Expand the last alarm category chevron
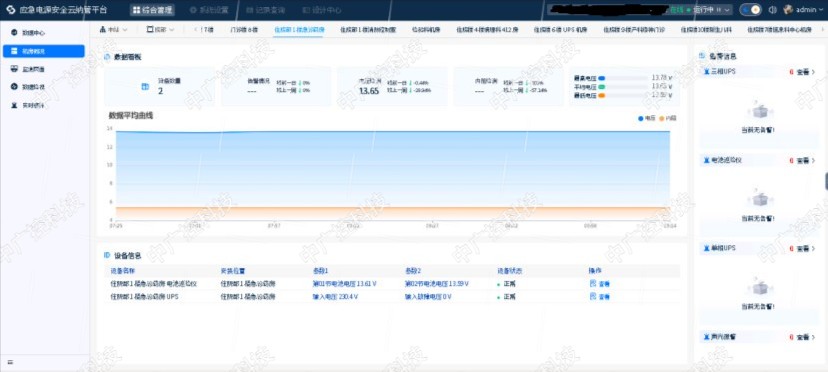Viewport: 828px width, 372px height. click(814, 337)
